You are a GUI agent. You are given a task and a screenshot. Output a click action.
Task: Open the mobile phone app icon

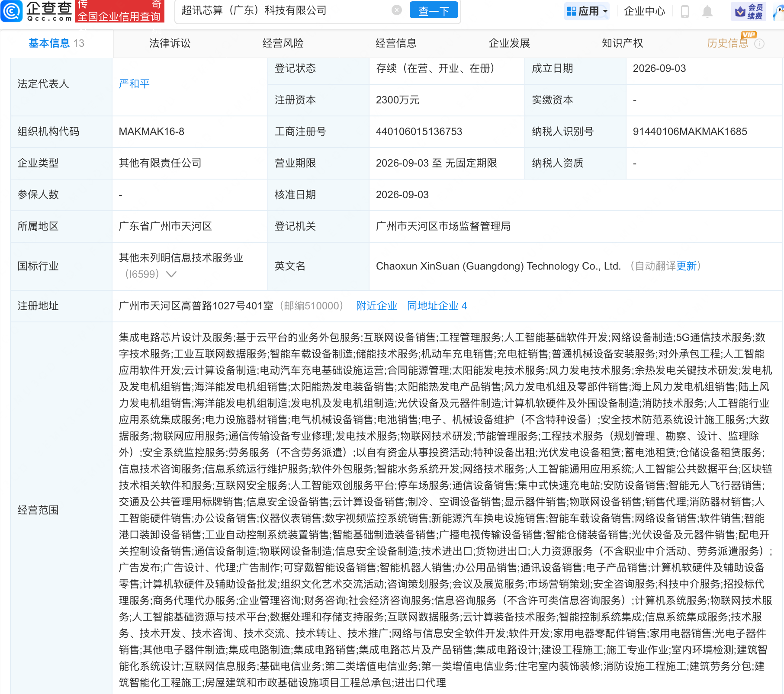pos(684,11)
